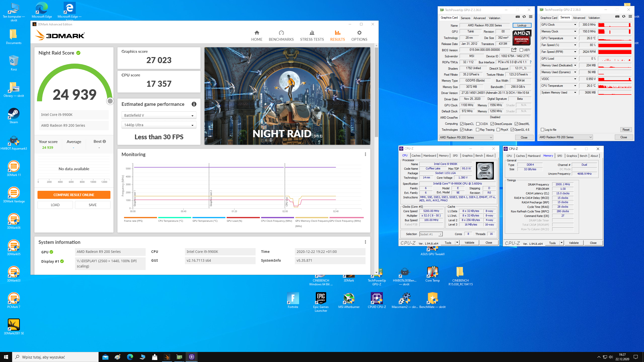Open the Socket #1 selection dropdown in CPU-Z
The width and height of the screenshot is (644, 362).
pos(431,234)
